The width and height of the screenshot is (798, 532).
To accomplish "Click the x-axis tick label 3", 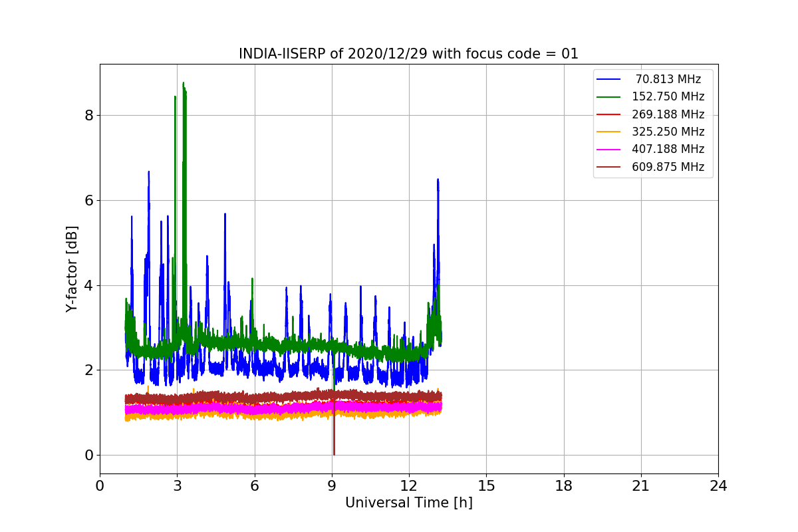I will 177,485.
